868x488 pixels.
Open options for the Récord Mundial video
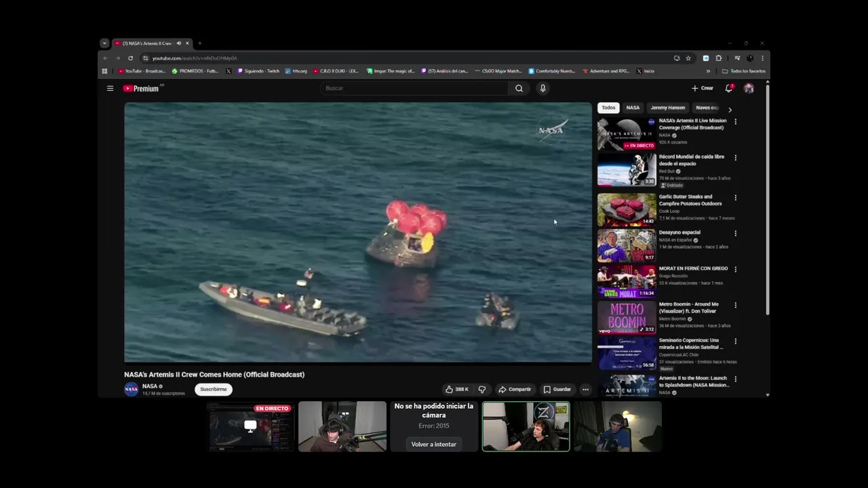click(x=735, y=158)
